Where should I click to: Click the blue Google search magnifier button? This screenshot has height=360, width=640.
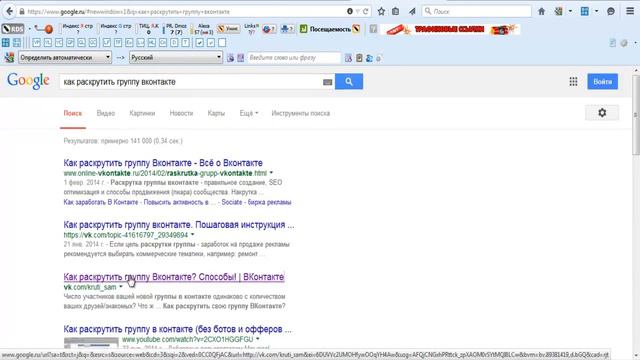pos(349,82)
